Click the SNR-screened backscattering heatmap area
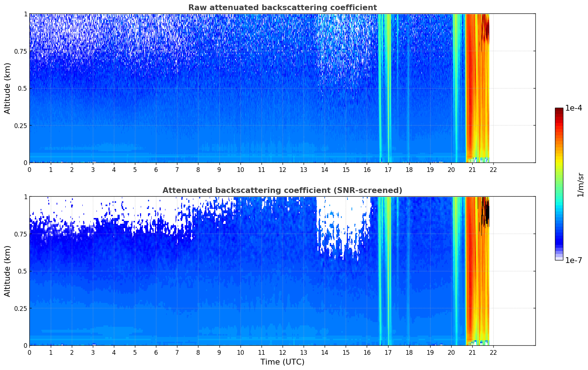Viewport: 588px width, 370px height. (x=282, y=271)
